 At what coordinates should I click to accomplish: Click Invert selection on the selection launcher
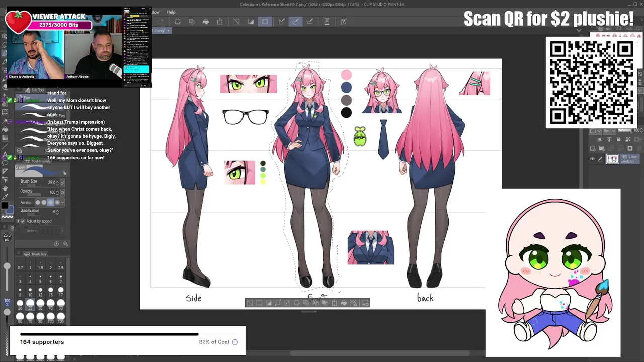point(269,303)
